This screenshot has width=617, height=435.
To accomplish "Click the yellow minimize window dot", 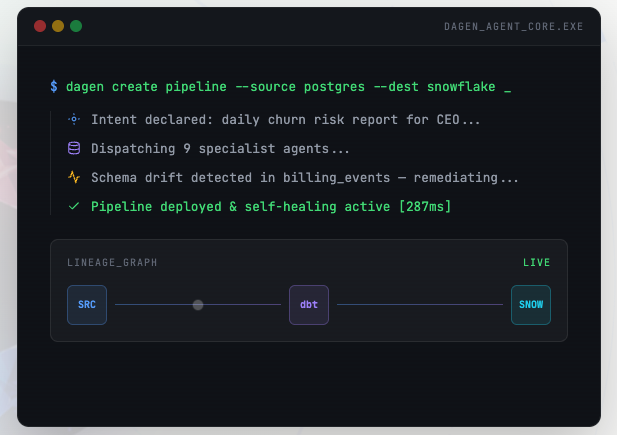I will (x=58, y=26).
